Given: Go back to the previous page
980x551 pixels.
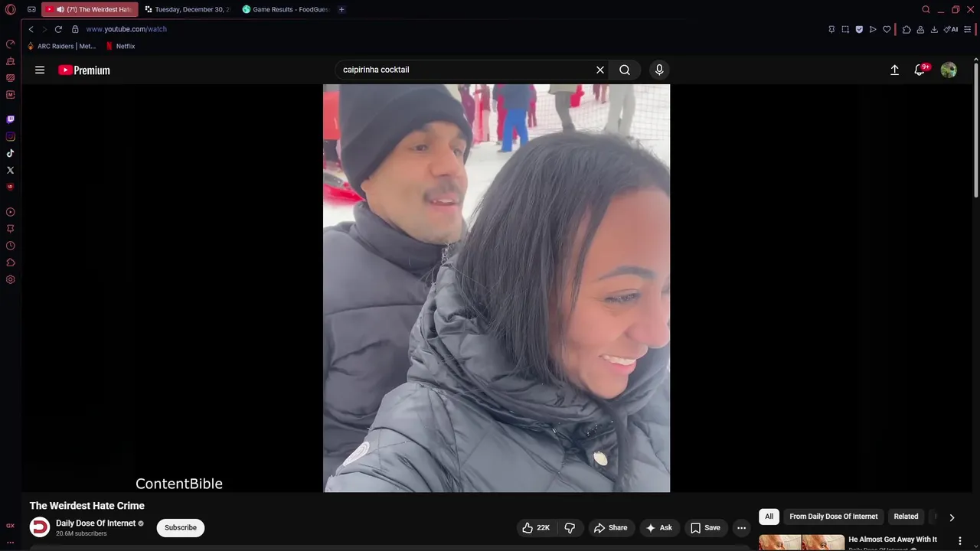Looking at the screenshot, I should (x=31, y=29).
